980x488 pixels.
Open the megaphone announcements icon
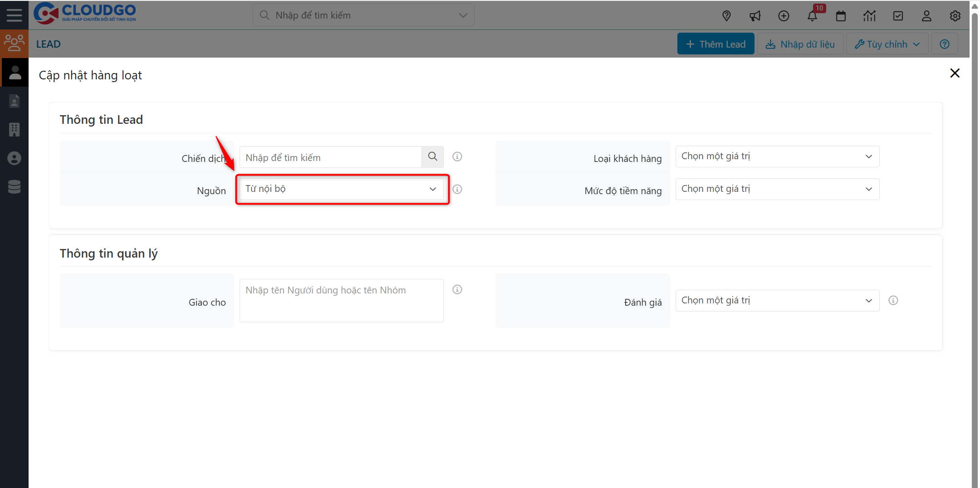pyautogui.click(x=755, y=16)
